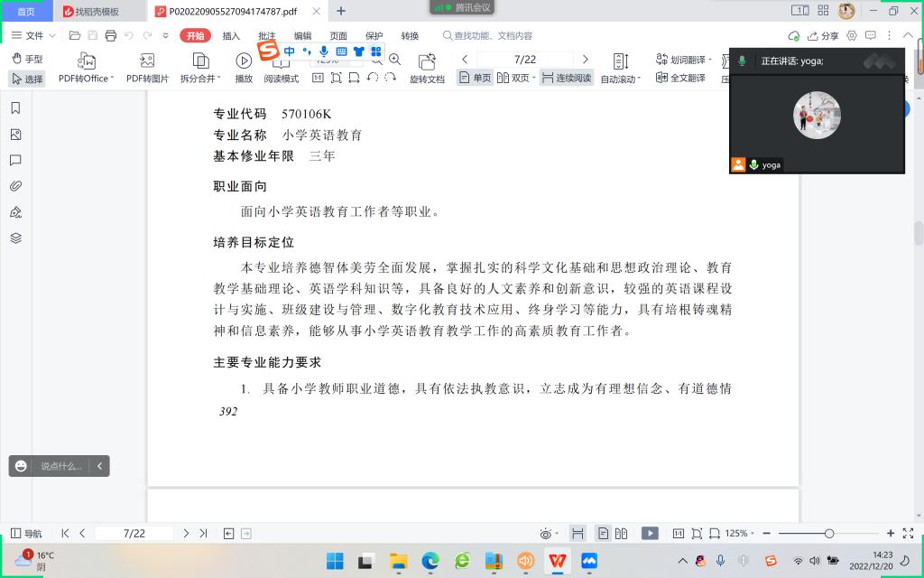Toggle 连续阅读 continuous reading mode
The width and height of the screenshot is (924, 578).
pyautogui.click(x=566, y=78)
